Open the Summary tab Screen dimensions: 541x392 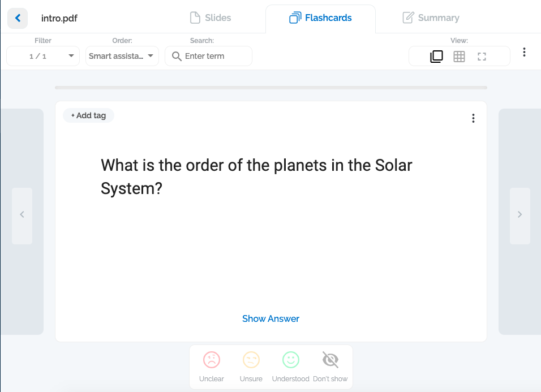pos(431,18)
